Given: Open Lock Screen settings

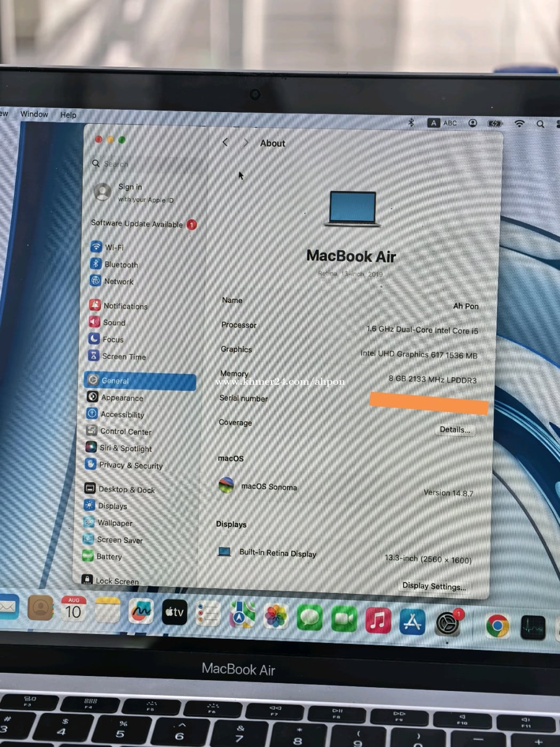Looking at the screenshot, I should pos(110,581).
